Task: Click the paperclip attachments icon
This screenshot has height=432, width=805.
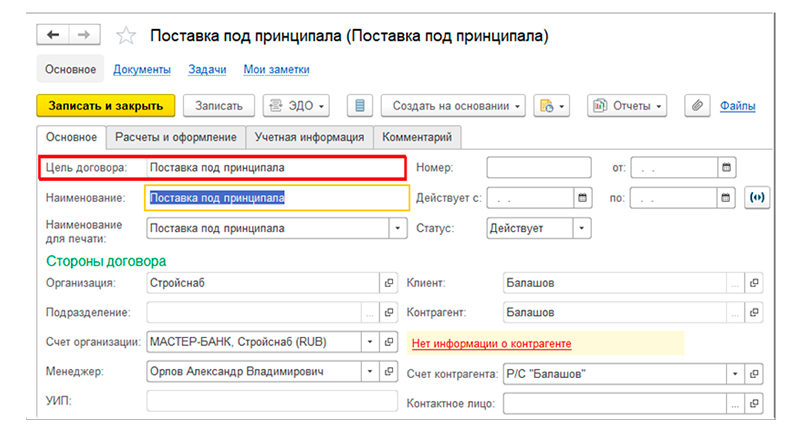Action: (x=697, y=106)
